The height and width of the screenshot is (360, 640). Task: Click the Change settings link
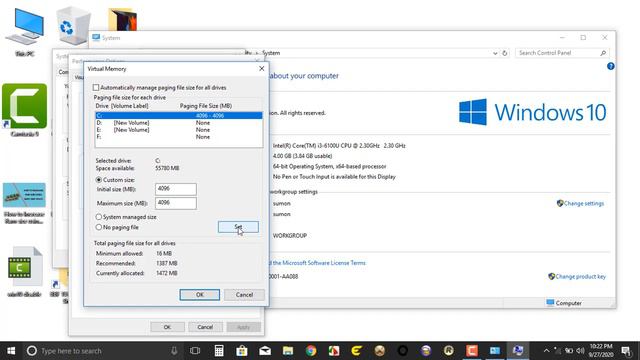584,203
